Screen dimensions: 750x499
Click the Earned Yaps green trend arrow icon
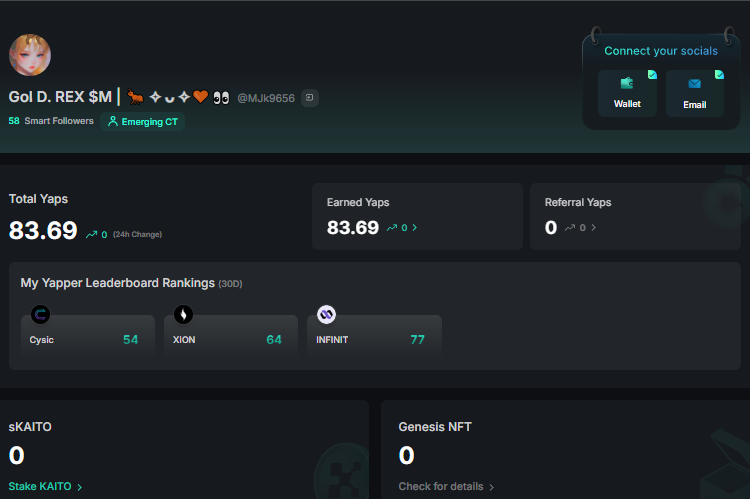[x=392, y=228]
